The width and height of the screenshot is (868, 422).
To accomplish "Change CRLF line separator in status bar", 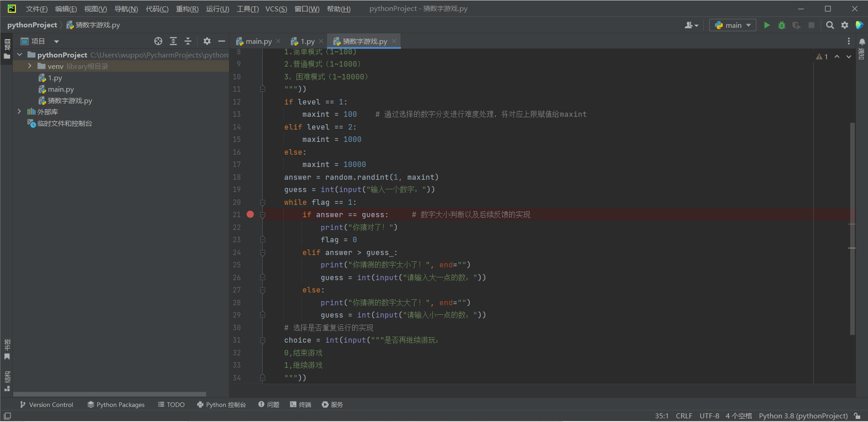I will tap(684, 416).
